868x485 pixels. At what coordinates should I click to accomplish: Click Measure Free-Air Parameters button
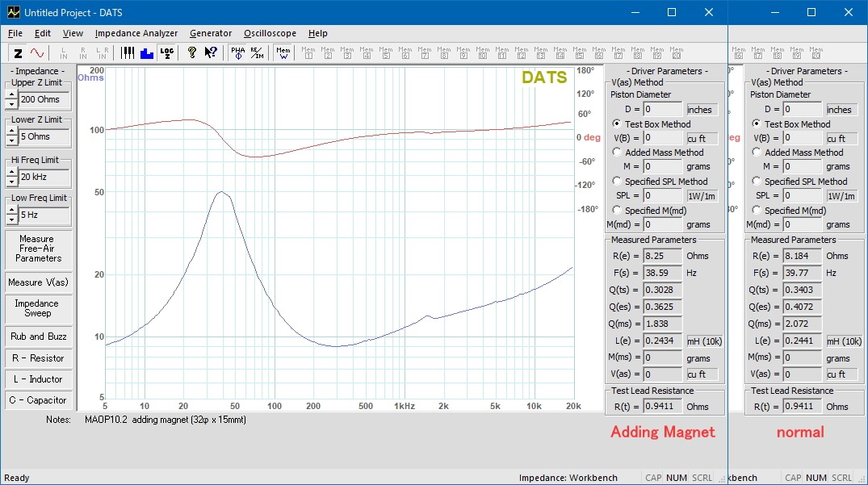(x=38, y=249)
